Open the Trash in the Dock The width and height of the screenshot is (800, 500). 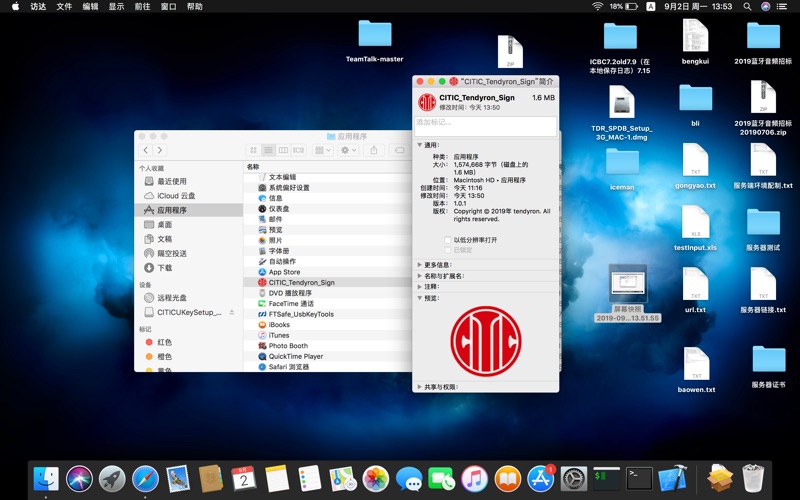(x=752, y=478)
